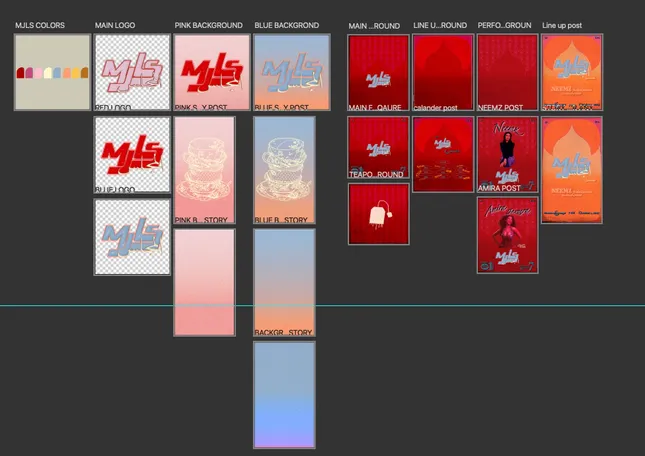Select the blue MJLS logo on transparent artboard

[132, 237]
